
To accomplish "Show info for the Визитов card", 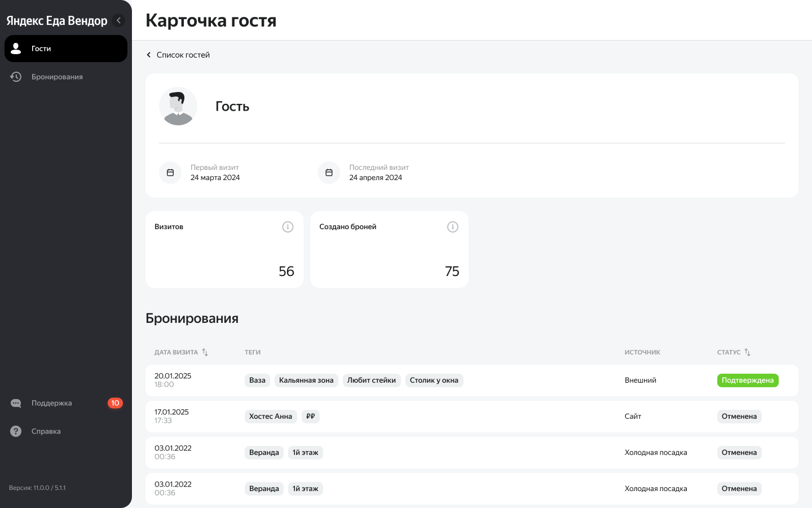I will pyautogui.click(x=288, y=227).
